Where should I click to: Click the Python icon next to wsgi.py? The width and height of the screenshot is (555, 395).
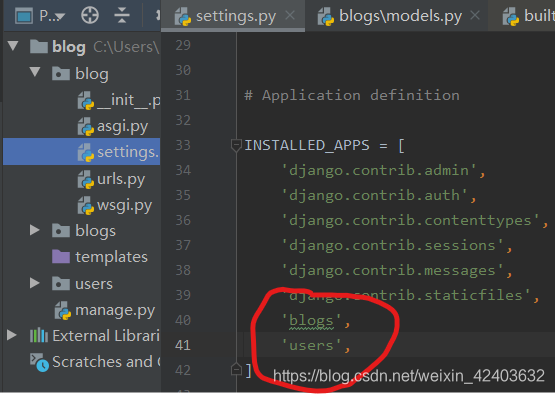click(x=86, y=206)
